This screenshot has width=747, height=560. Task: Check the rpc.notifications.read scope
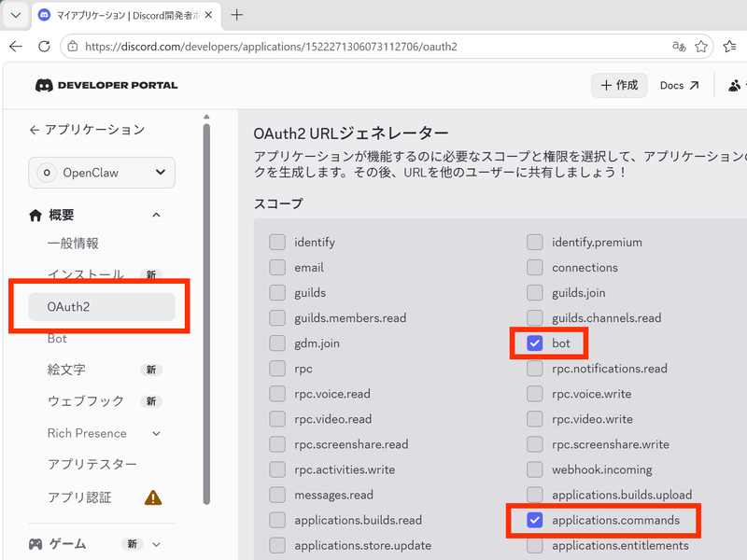coord(534,368)
